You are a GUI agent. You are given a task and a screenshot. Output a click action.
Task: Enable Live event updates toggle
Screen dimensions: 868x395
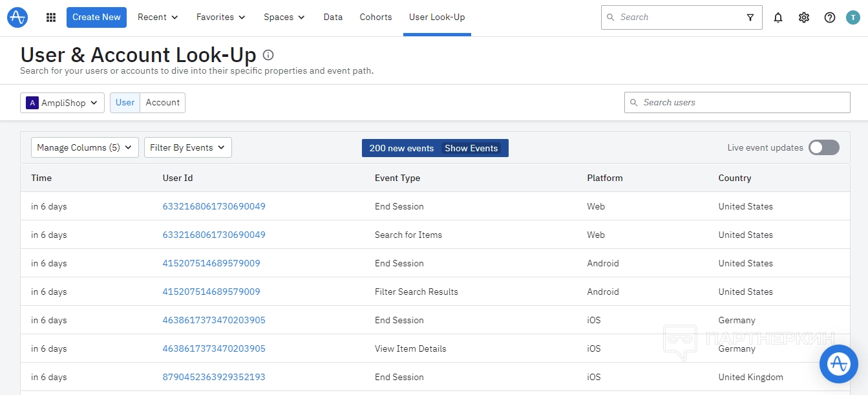coord(823,147)
